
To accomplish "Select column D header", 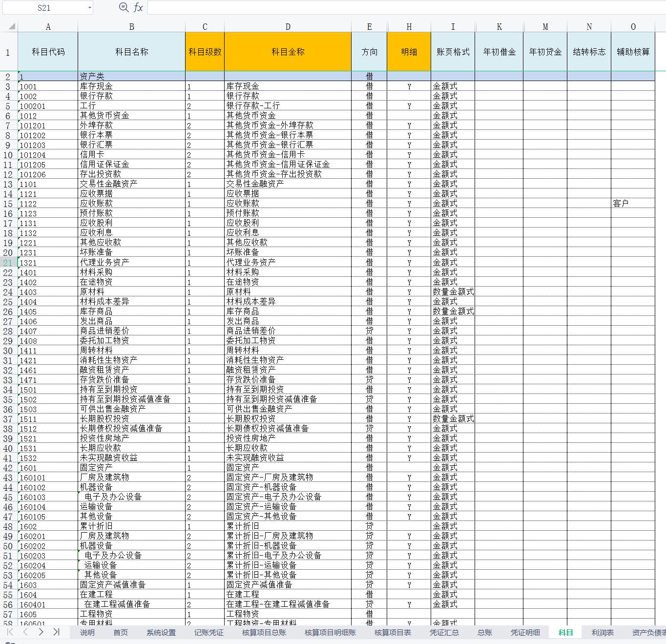I will (x=288, y=27).
